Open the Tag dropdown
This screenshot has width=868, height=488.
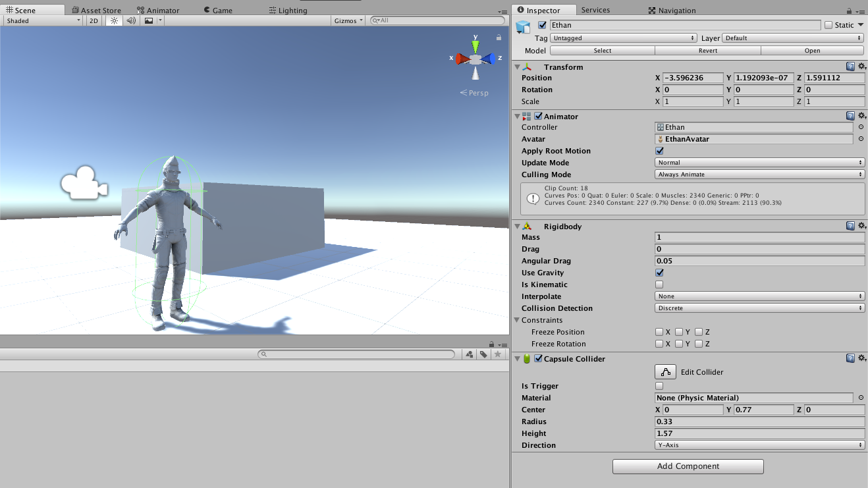click(624, 38)
